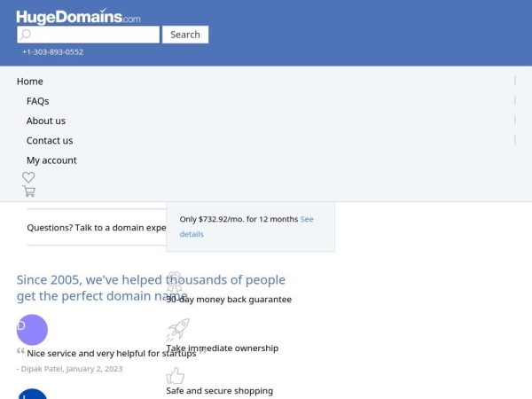Open the shopping cart icon
532x399 pixels.
(x=29, y=191)
